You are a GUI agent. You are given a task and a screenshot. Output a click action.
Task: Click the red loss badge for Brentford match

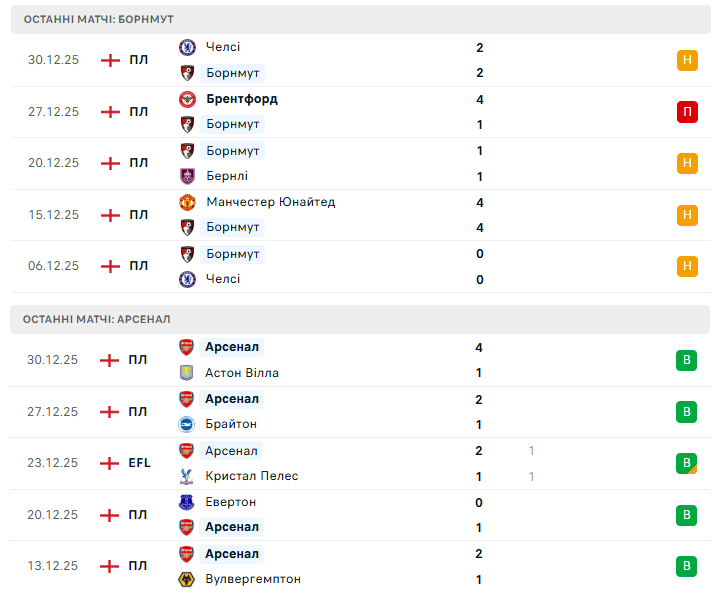pos(687,112)
